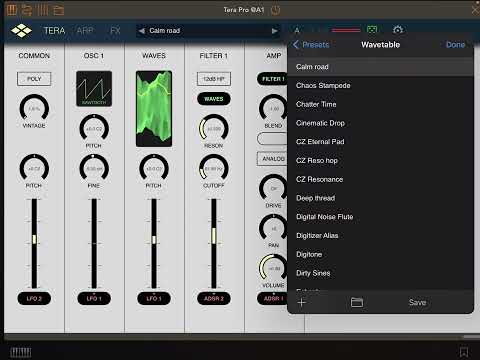
Task: Select the Digitizer Alias preset
Action: pyautogui.click(x=380, y=236)
